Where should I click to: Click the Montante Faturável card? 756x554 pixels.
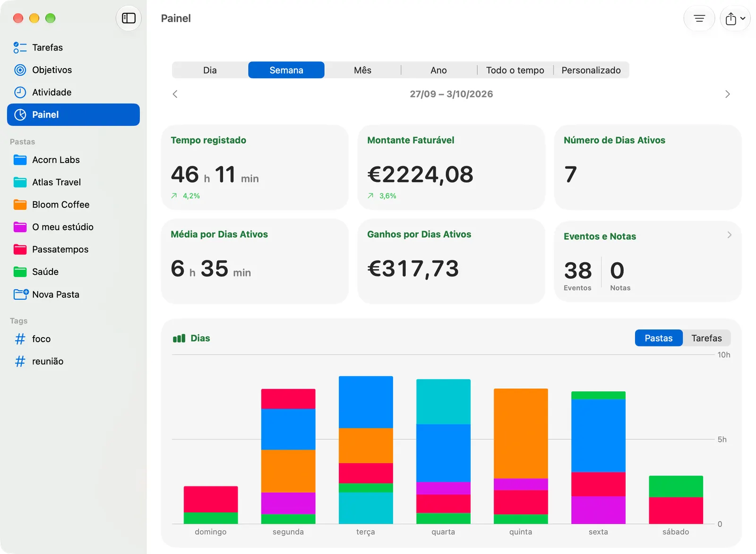[451, 167]
